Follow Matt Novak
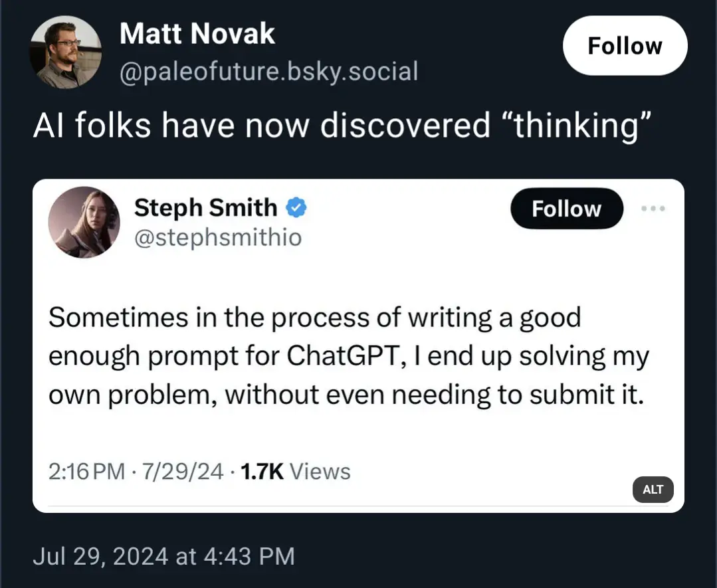717x588 pixels. tap(624, 46)
